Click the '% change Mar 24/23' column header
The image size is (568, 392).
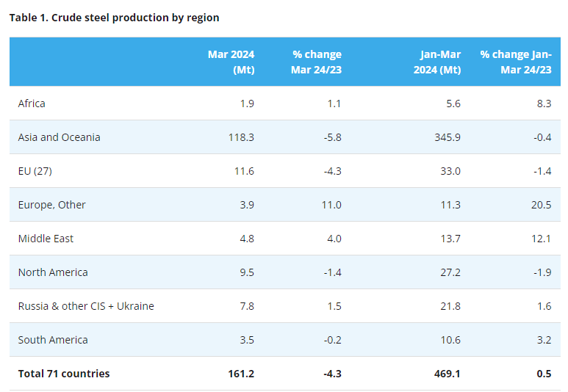pos(316,62)
